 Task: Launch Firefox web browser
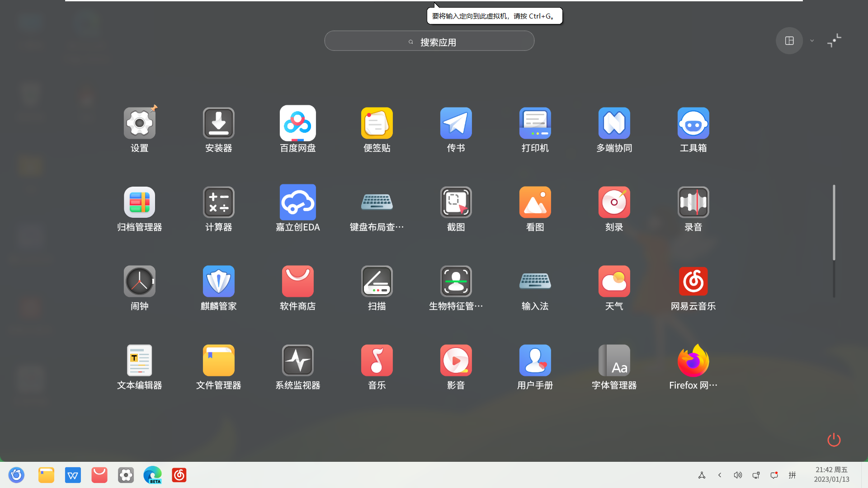tap(693, 361)
